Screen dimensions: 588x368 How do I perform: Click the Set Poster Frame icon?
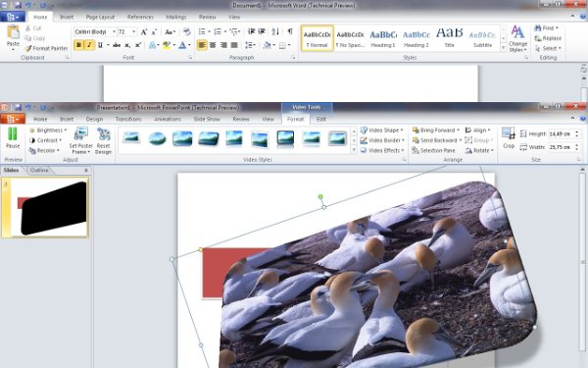[x=80, y=134]
